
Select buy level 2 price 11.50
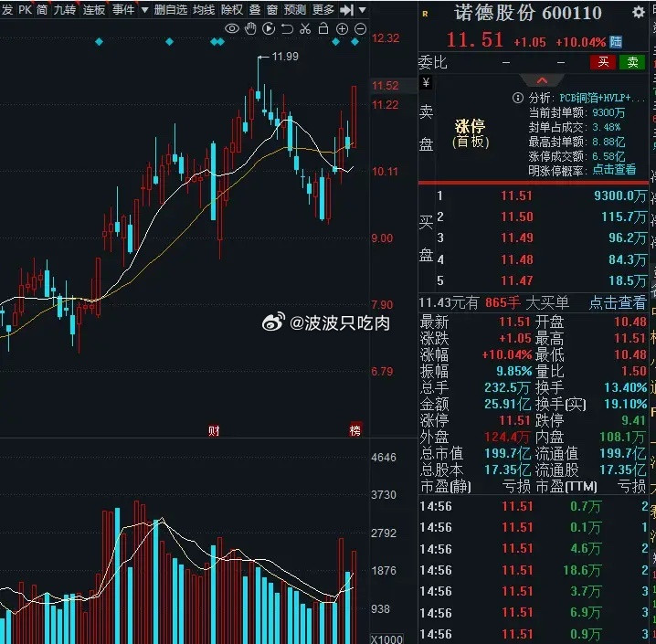517,216
